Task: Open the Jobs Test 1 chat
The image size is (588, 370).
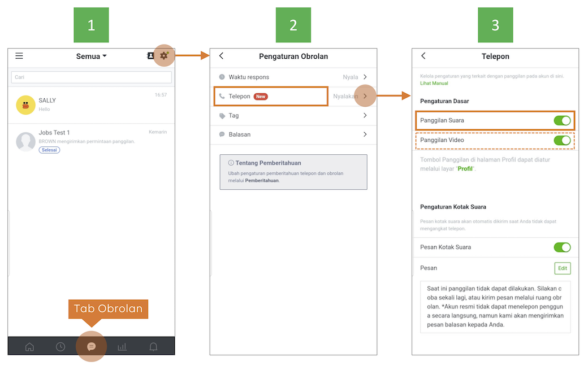Action: pyautogui.click(x=92, y=142)
